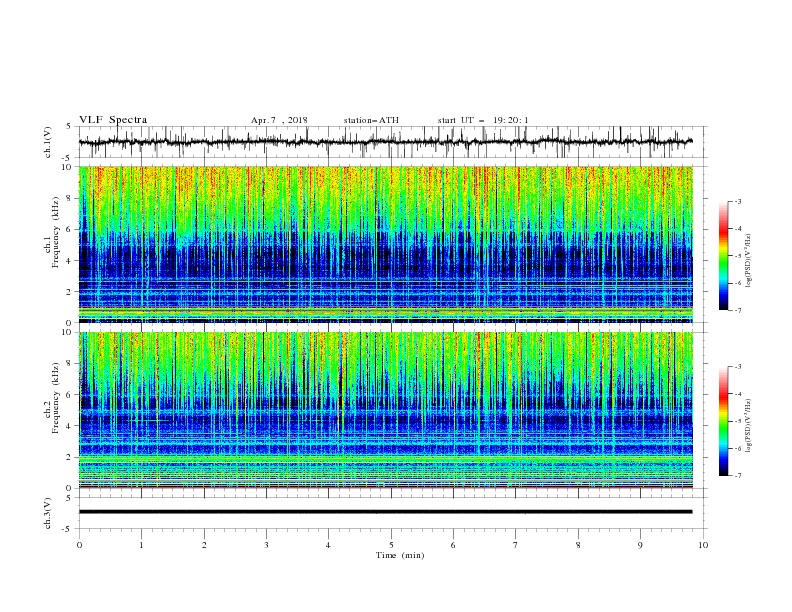This screenshot has height=612, width=792.
Task: Click the 'ch.1(V)' waveform axis label
Action: click(x=48, y=142)
